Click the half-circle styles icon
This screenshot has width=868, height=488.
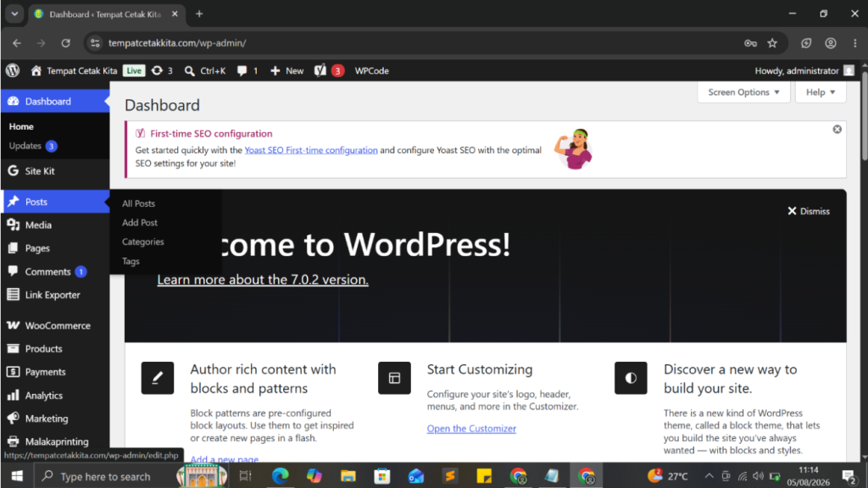point(631,378)
